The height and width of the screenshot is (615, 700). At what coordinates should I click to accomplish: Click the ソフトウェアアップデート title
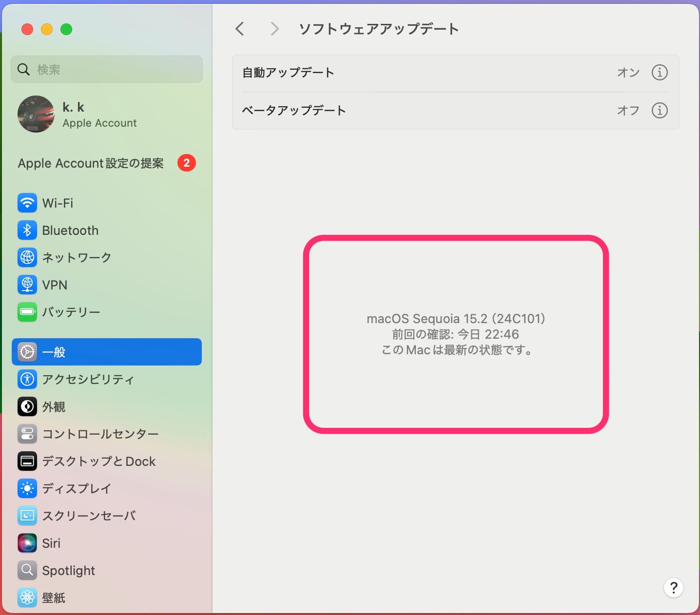[x=379, y=29]
